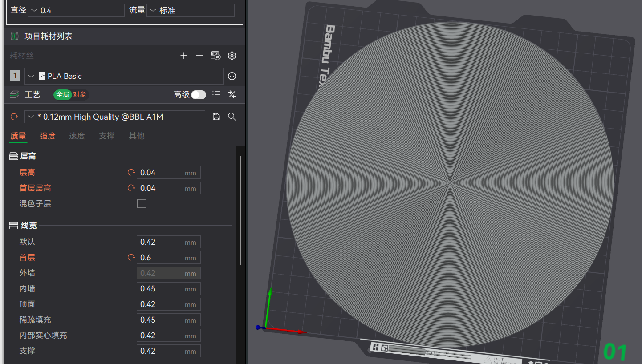Screen dimensions: 642x364
Task: Click the 层高 0.04 input field
Action: coord(169,172)
